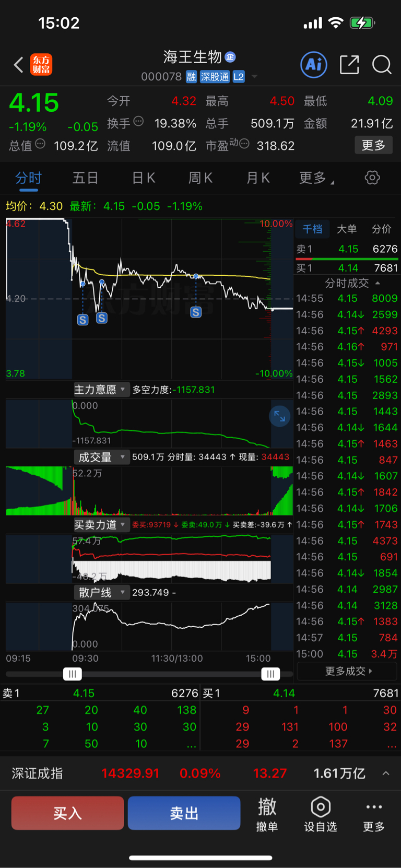
Task: Tap the info icon next to 总值
Action: (40, 144)
